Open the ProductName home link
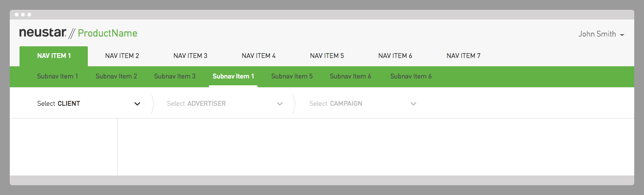 [107, 34]
